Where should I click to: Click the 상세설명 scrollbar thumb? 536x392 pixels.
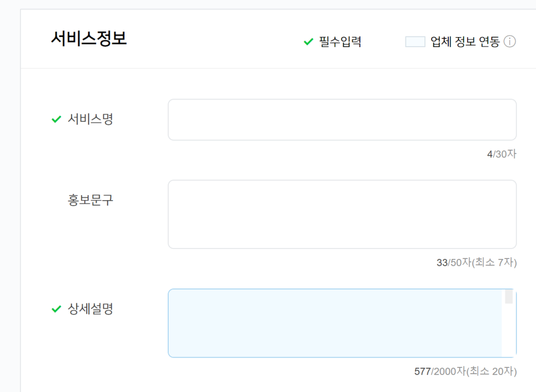point(509,296)
